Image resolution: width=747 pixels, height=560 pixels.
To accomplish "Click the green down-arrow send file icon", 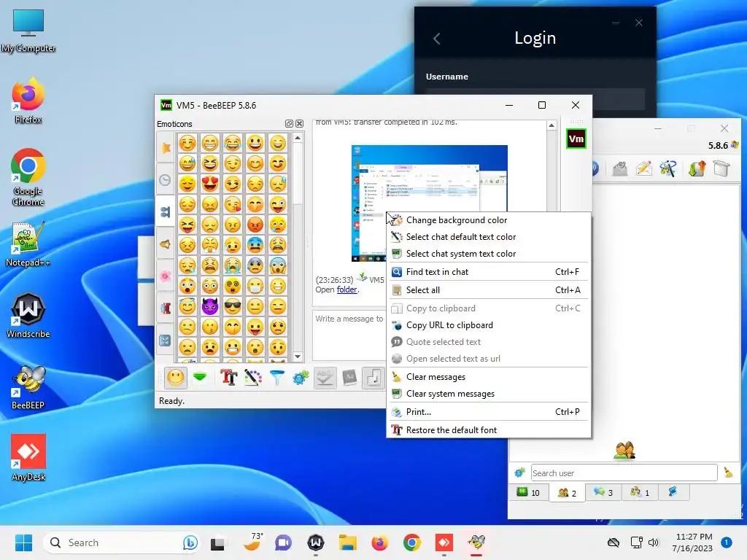I will (x=200, y=378).
